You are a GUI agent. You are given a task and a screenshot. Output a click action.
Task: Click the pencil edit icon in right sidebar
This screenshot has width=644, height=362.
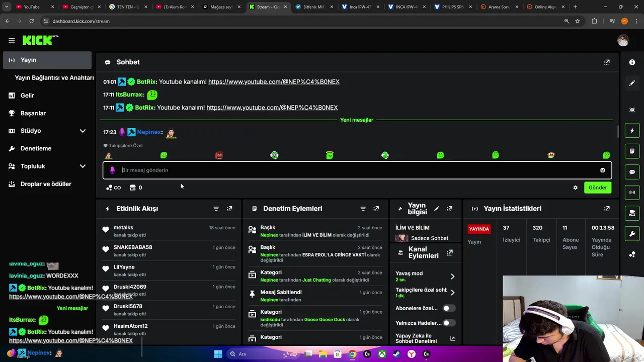[632, 83]
